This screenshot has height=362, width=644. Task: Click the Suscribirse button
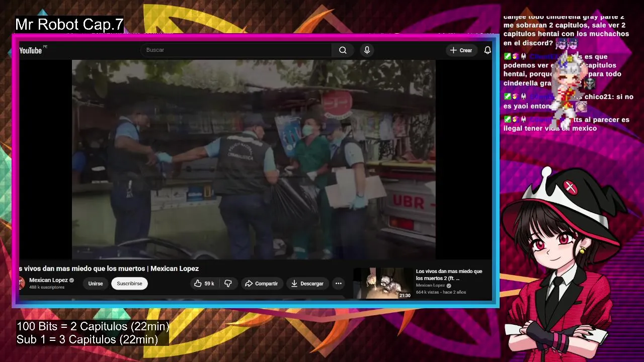pyautogui.click(x=129, y=284)
